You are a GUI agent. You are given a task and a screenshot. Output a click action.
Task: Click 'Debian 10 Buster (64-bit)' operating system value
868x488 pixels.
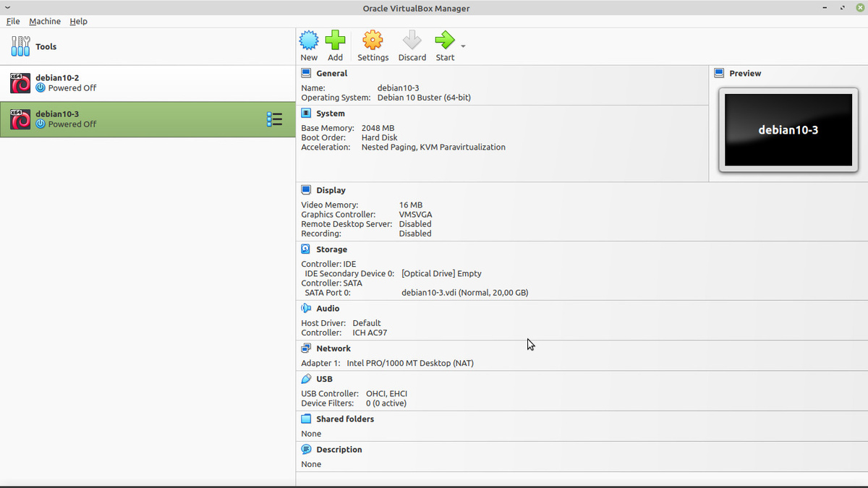(x=424, y=98)
